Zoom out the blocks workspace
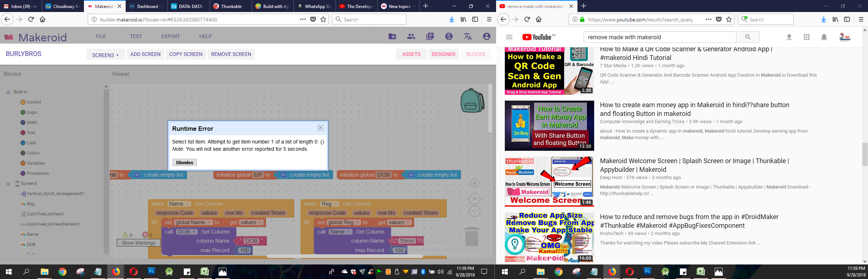 point(475,211)
